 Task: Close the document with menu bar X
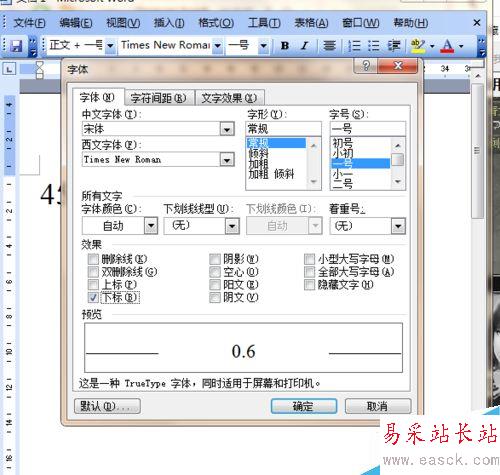point(477,23)
